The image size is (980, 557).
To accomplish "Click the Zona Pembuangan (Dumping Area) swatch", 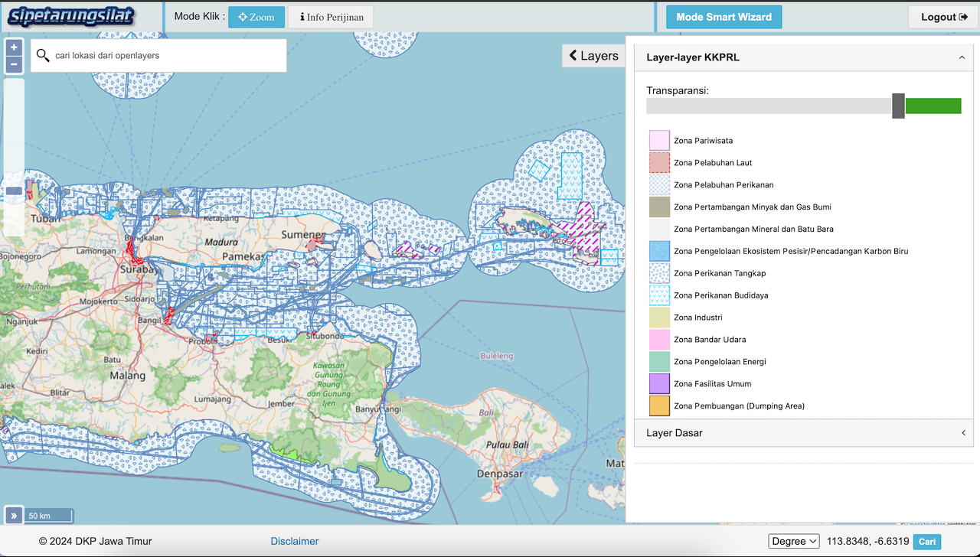I will [x=659, y=406].
